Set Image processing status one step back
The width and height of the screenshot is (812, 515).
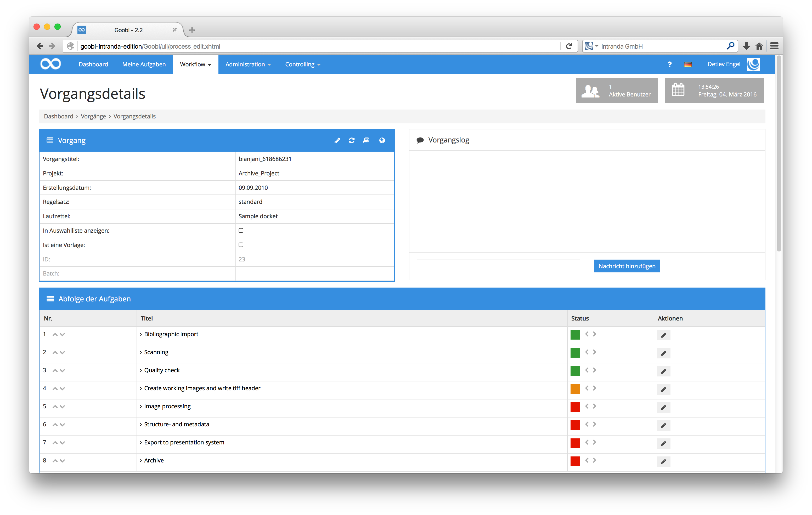click(x=587, y=406)
